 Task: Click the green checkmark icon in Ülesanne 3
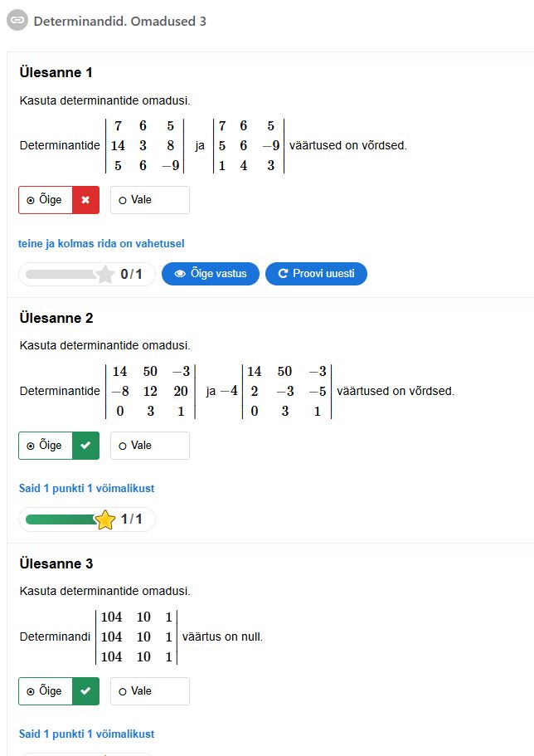(85, 691)
